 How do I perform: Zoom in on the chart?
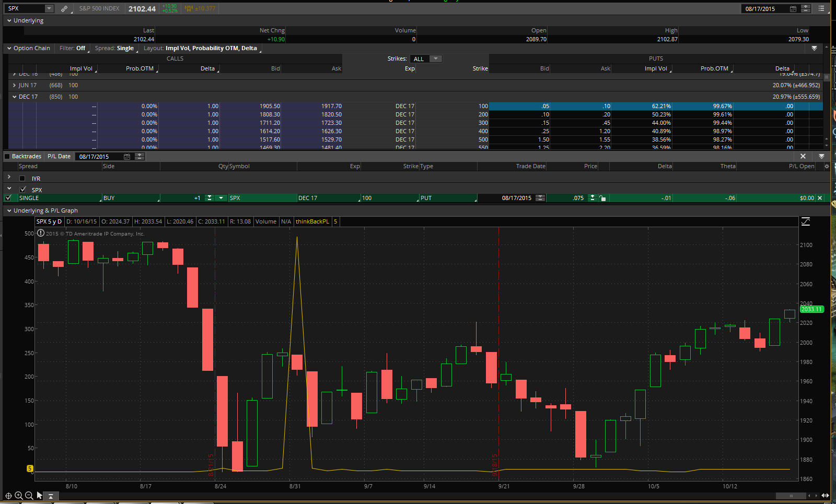(x=19, y=496)
